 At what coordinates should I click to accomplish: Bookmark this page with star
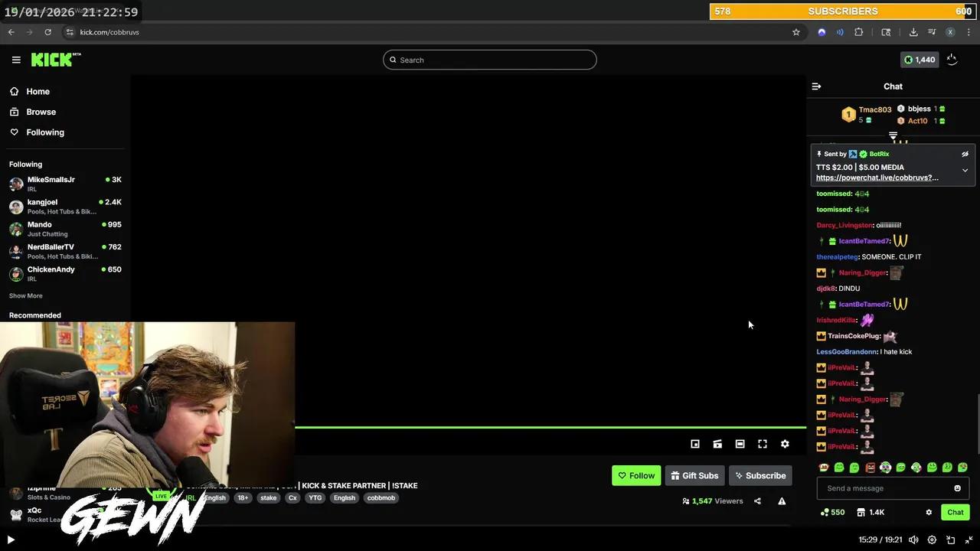[796, 32]
